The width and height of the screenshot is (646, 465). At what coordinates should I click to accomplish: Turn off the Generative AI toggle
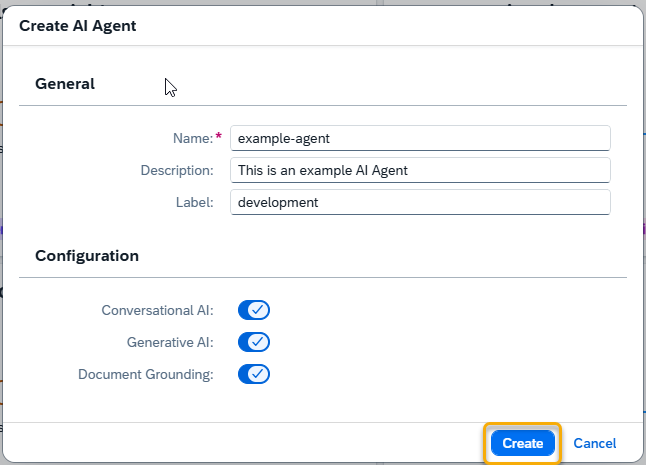click(x=254, y=342)
